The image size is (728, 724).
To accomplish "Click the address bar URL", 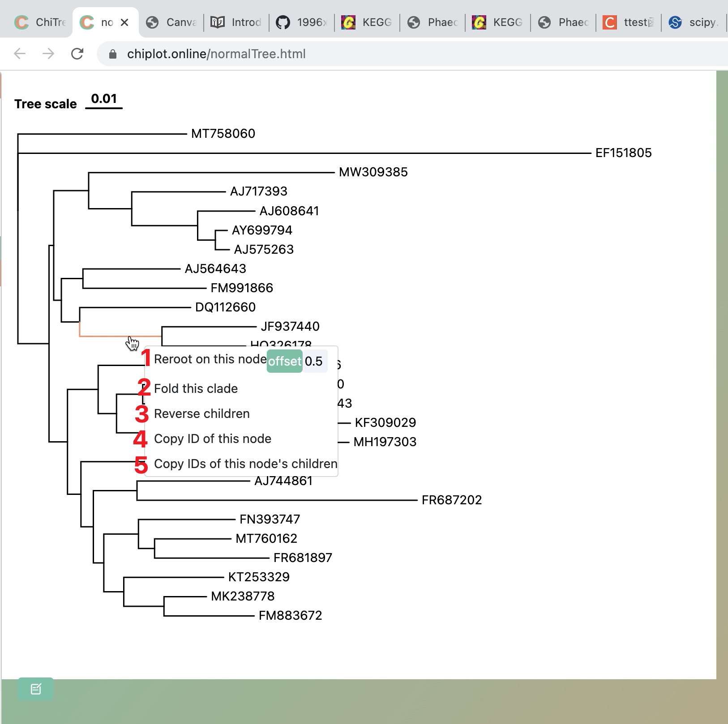I will tap(216, 54).
